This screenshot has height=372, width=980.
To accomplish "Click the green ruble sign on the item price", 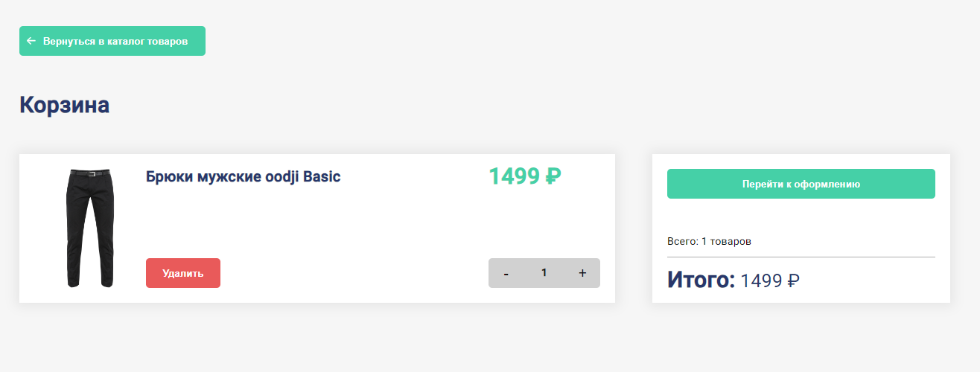I will [553, 176].
